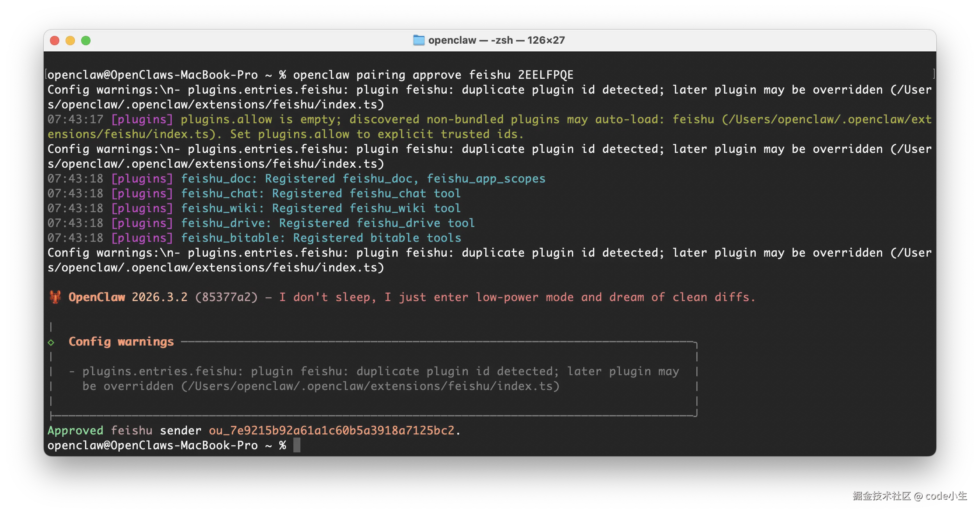Click the cursor block at the prompt
Viewport: 980px width, 514px height.
point(297,445)
